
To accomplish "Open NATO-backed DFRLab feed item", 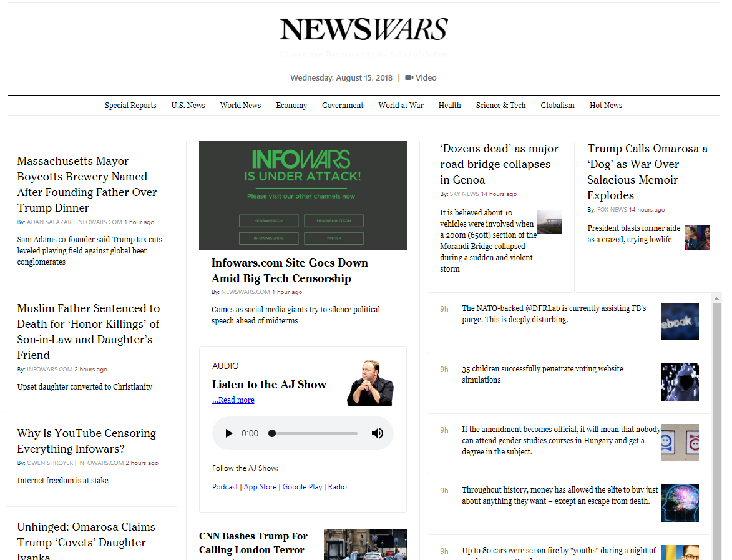I will click(554, 314).
